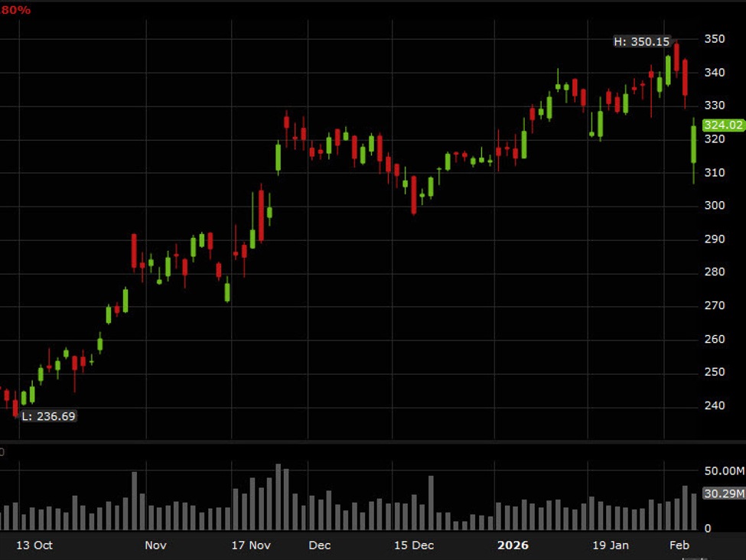The width and height of the screenshot is (746, 560).
Task: Select the green 324.02 current price tag
Action: pyautogui.click(x=723, y=125)
